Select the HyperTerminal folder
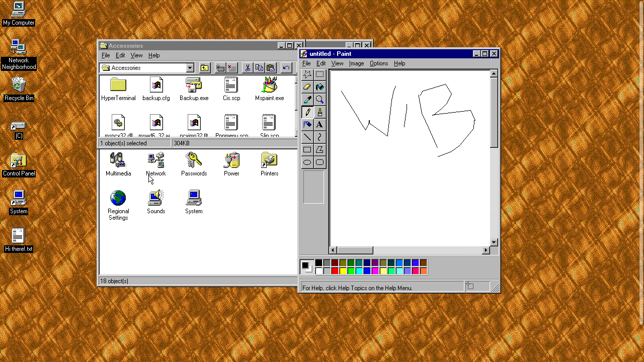644x362 pixels. (x=118, y=89)
